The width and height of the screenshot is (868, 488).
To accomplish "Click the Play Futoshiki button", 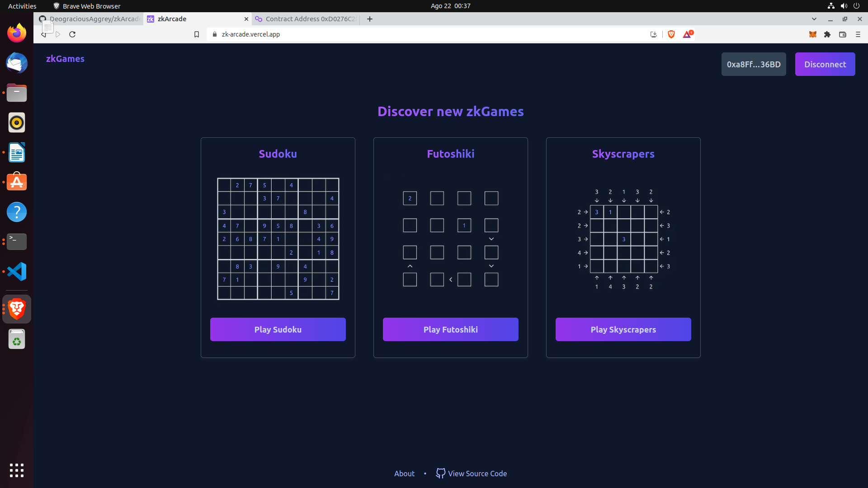I will pyautogui.click(x=450, y=329).
